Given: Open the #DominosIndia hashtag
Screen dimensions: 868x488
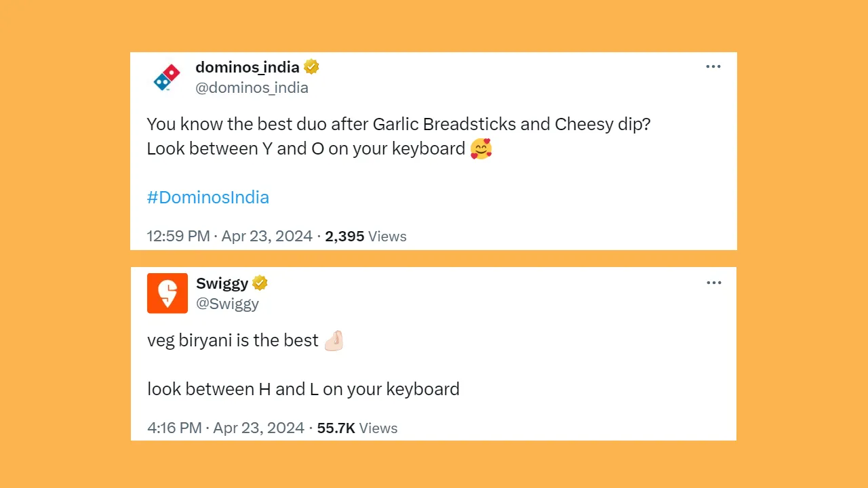Looking at the screenshot, I should pos(208,197).
